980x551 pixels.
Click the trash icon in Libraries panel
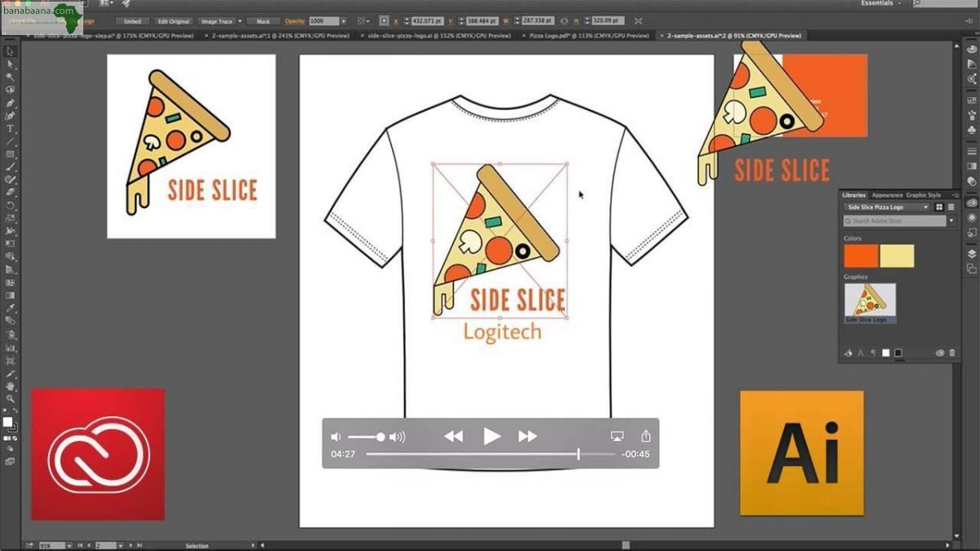[x=952, y=353]
